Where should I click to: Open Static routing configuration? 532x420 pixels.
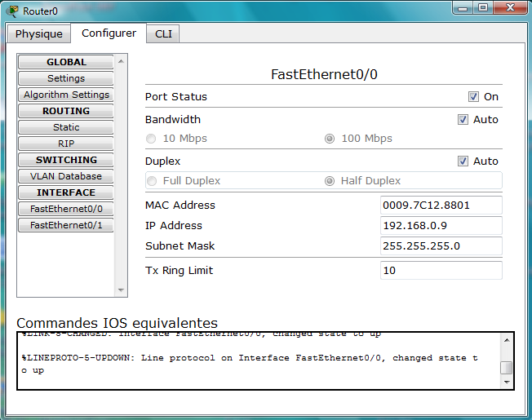click(x=66, y=127)
